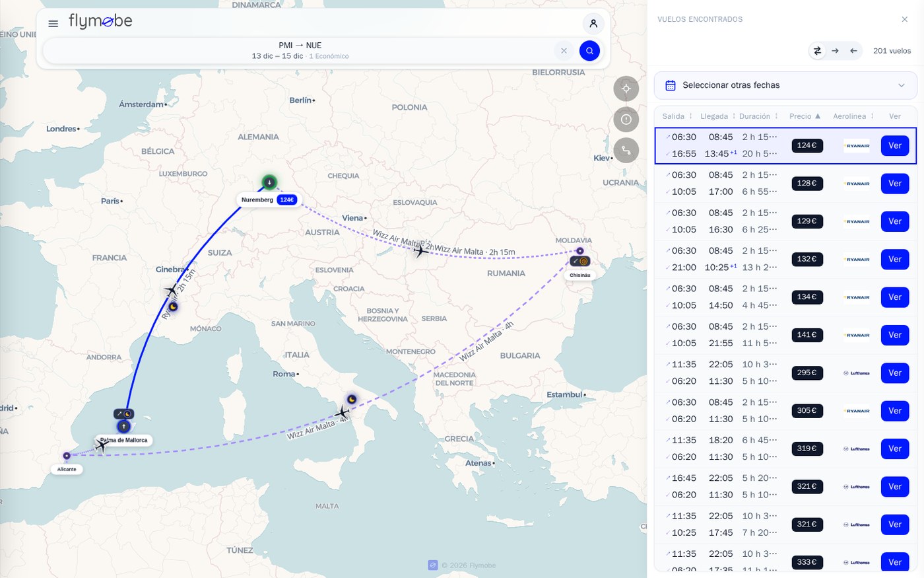Expand Seleccionar otras fechas dropdown
This screenshot has width=924, height=578.
[785, 85]
